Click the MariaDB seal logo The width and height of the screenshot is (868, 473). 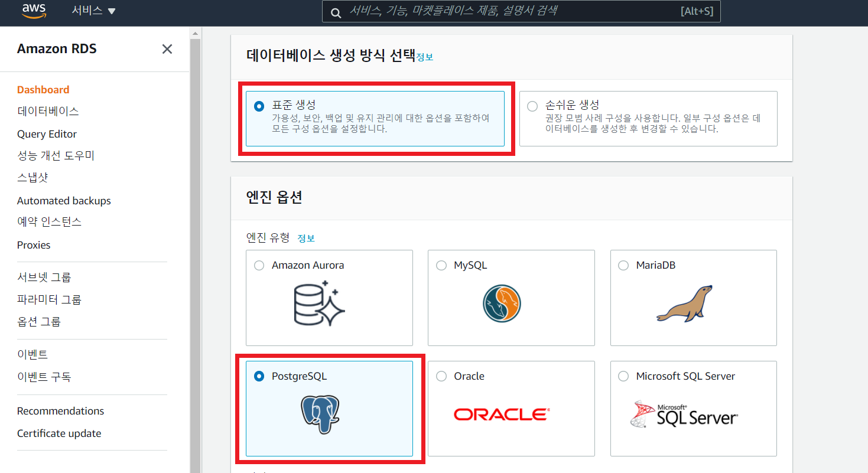[x=684, y=304]
